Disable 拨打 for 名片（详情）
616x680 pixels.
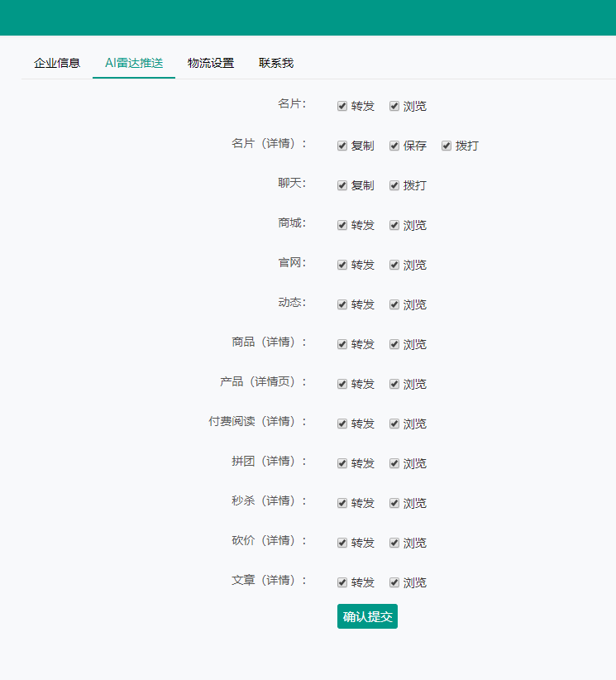(446, 146)
